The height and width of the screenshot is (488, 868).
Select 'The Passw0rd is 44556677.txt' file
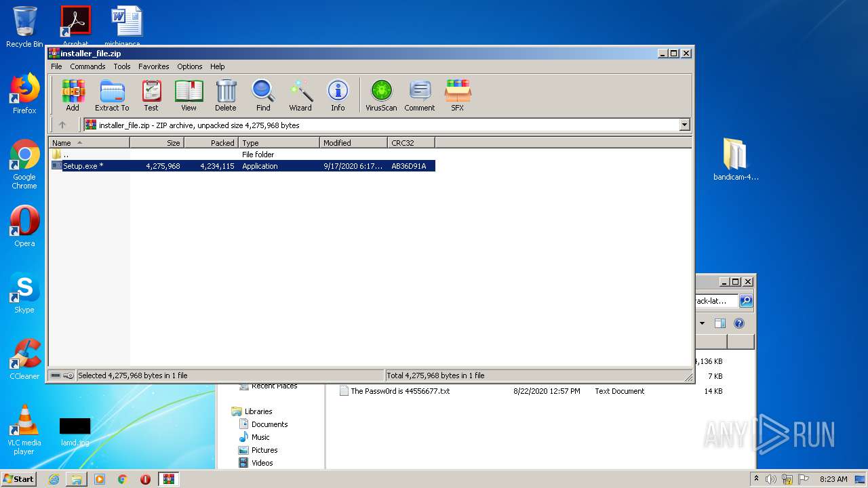point(400,391)
